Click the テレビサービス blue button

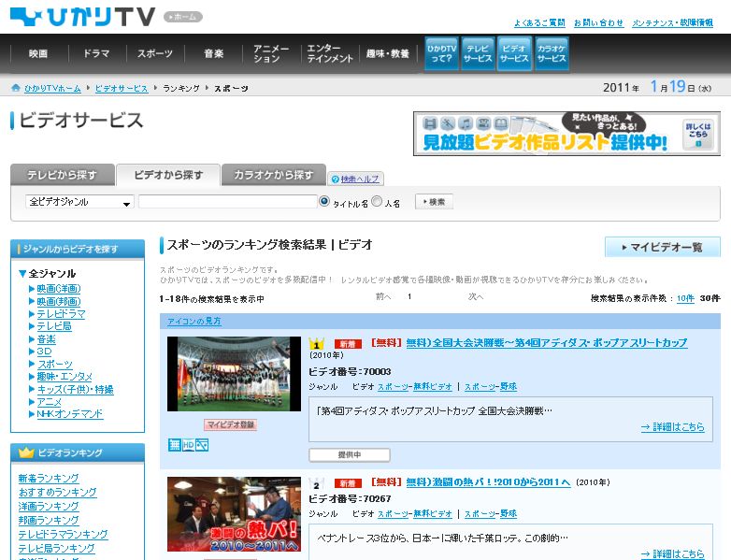[478, 53]
